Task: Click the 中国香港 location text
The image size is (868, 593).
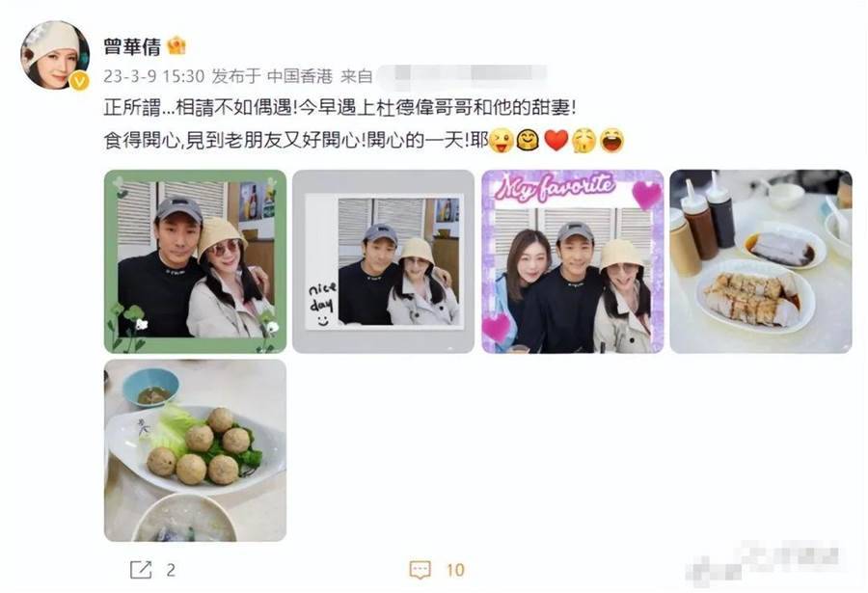Action: pyautogui.click(x=300, y=76)
